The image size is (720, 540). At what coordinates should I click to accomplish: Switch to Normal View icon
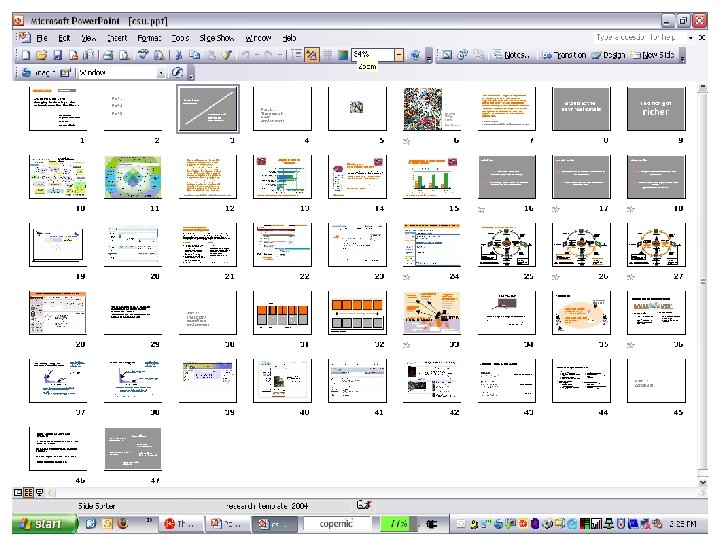18,493
